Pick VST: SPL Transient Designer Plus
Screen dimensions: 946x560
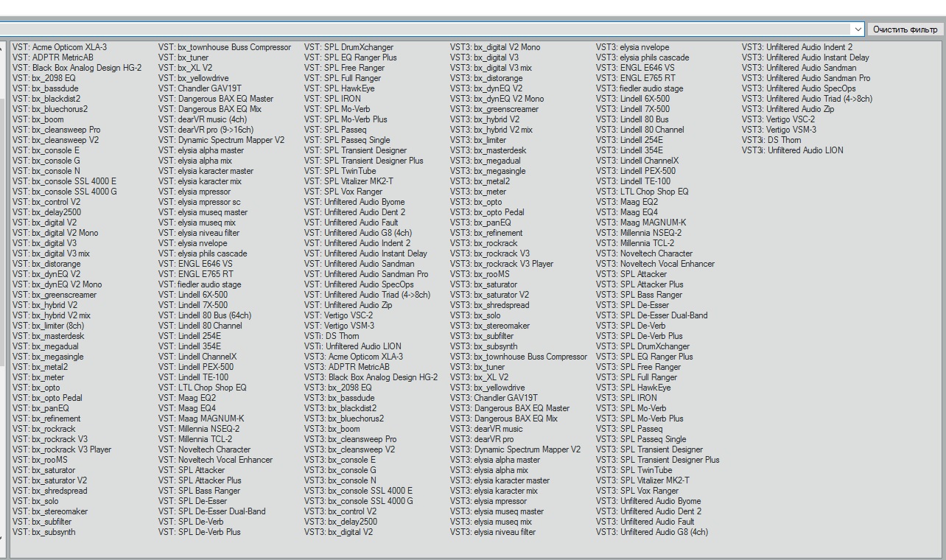point(364,161)
